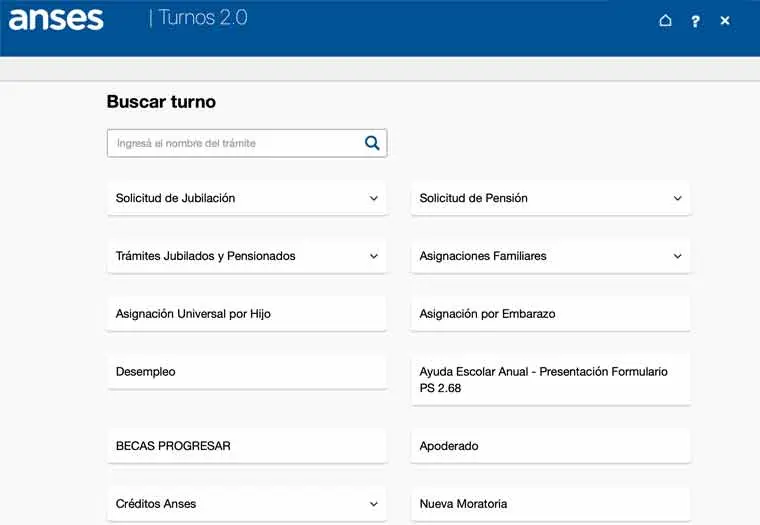This screenshot has height=525, width=760.
Task: Open help via question mark icon
Action: click(x=696, y=21)
